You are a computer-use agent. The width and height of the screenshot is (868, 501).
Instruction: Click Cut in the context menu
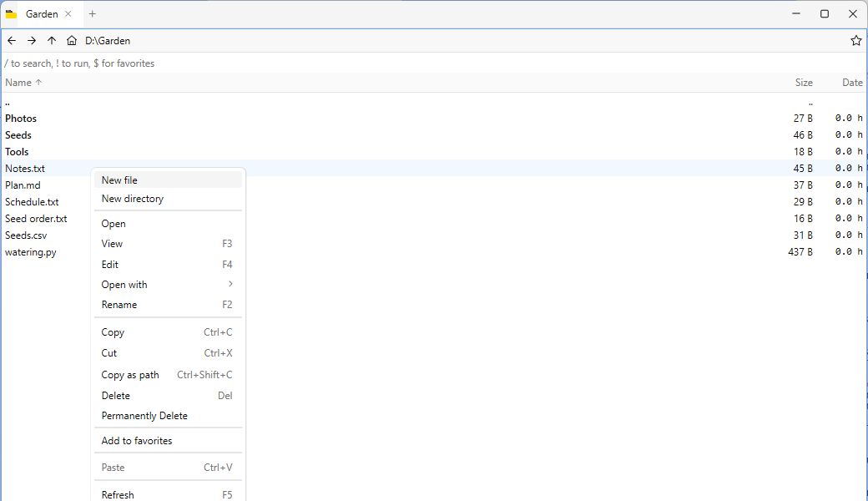(169, 353)
